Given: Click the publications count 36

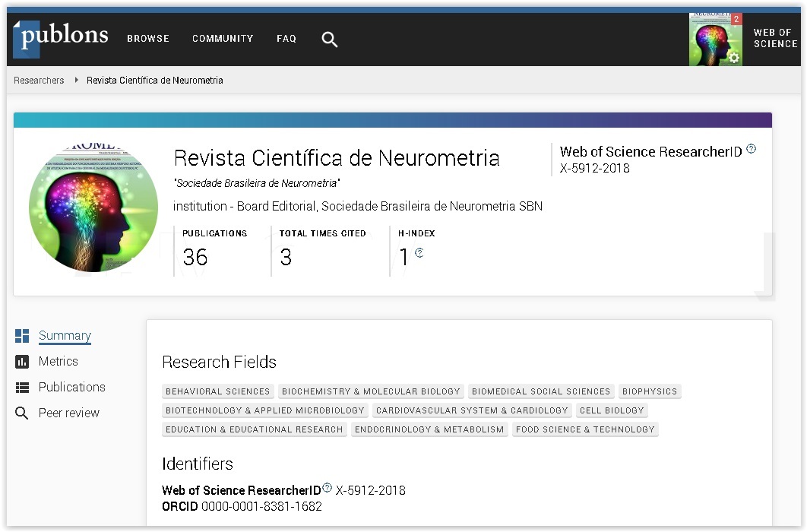Looking at the screenshot, I should (195, 257).
